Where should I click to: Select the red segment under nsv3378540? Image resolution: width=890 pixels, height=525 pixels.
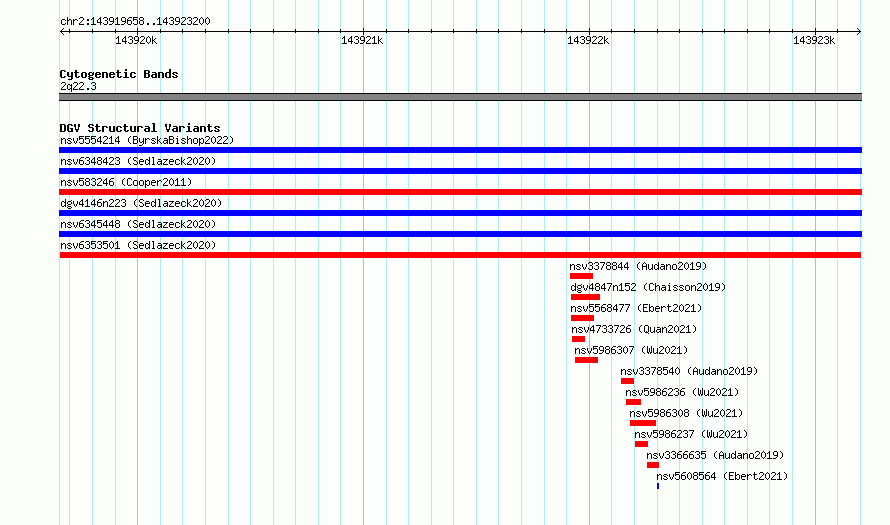click(627, 381)
